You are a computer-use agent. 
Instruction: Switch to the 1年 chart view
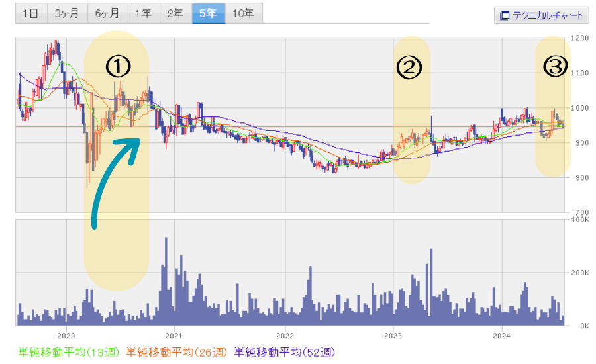(x=143, y=13)
